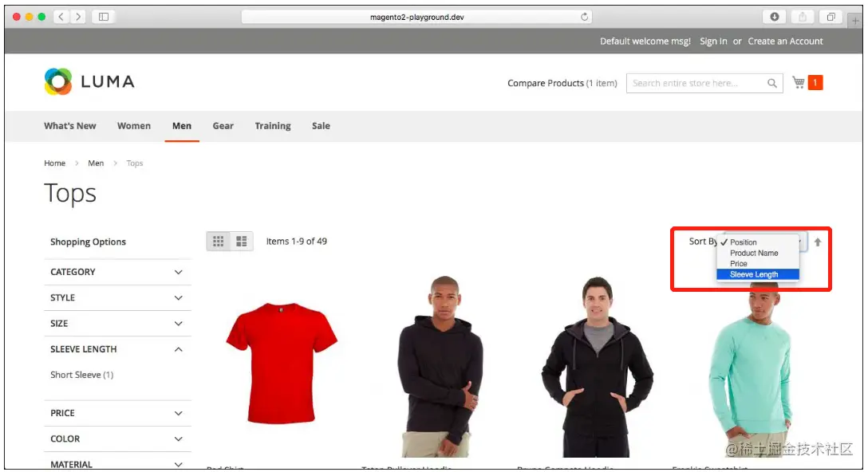Show all tabs in Safari
The width and height of the screenshot is (868, 472).
pyautogui.click(x=831, y=17)
